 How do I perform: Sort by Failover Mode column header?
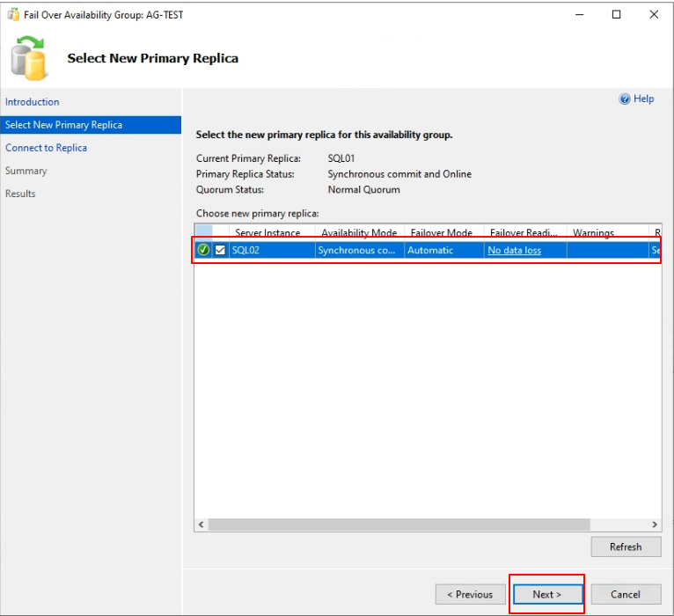coord(444,232)
